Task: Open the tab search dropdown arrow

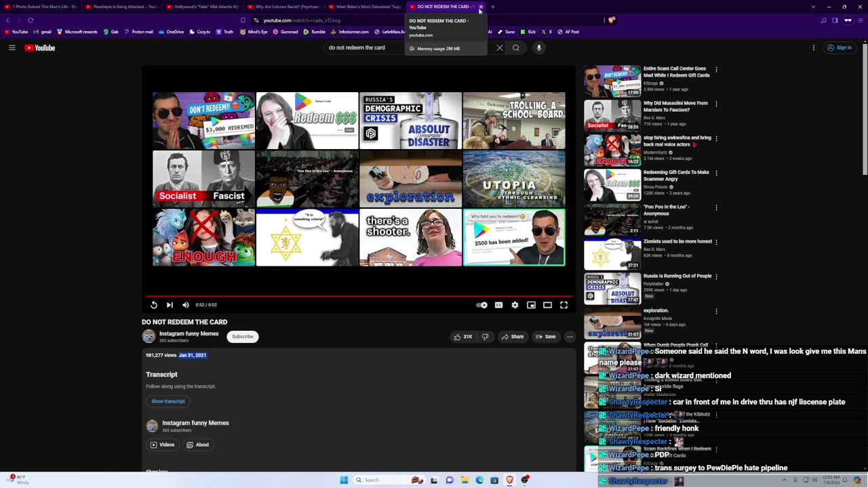Action: click(x=813, y=7)
